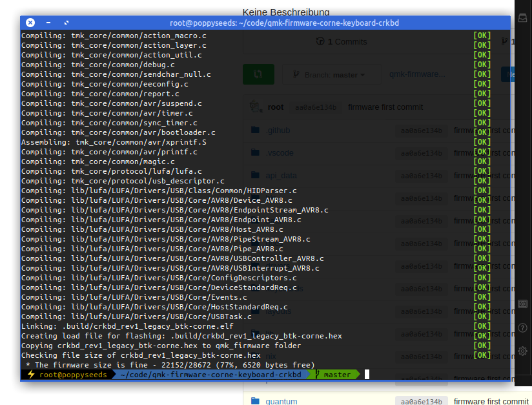Open the 'qmk-firmware...' breadcrumb link
Viewport: 532px width, 405px height.
417,74
